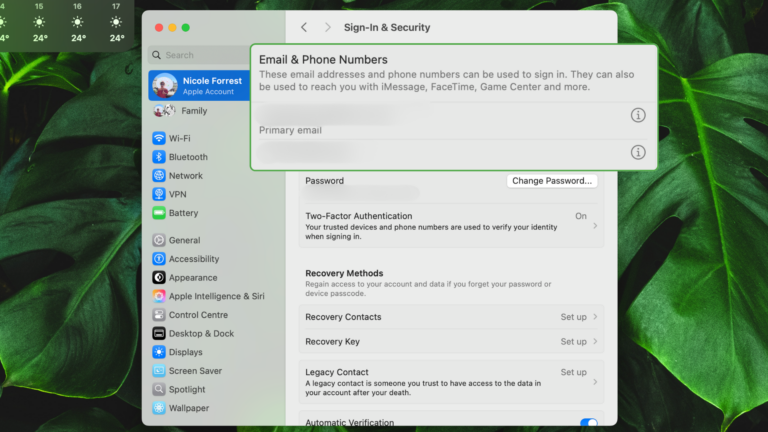Open the Spotlight icon
The width and height of the screenshot is (768, 432).
159,389
